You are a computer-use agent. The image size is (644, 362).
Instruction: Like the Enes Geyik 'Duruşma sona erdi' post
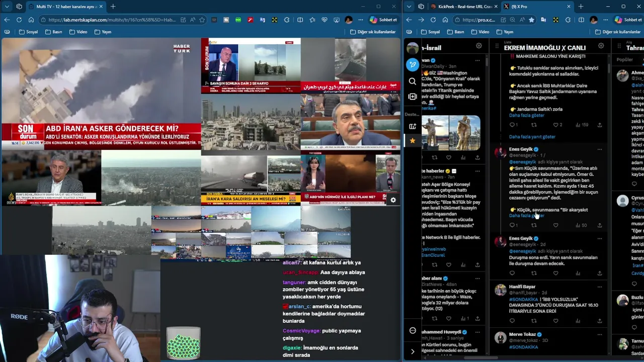point(555,273)
